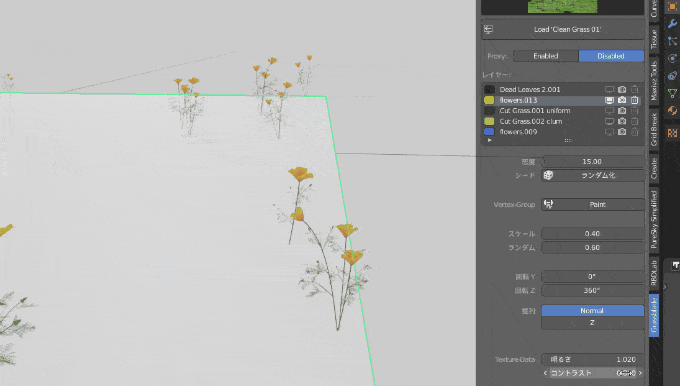Click the right arrow on contrast field
Screen dimensions: 680x386
click(x=640, y=373)
